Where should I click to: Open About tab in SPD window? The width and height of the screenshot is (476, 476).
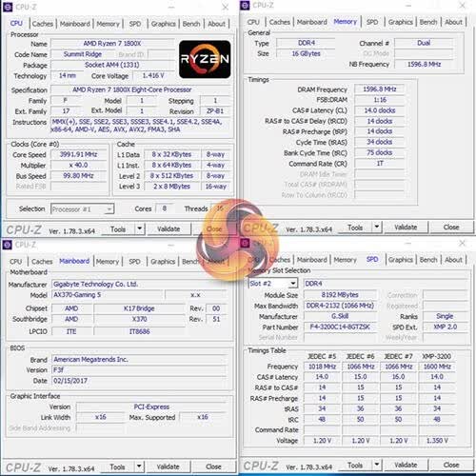tap(453, 260)
